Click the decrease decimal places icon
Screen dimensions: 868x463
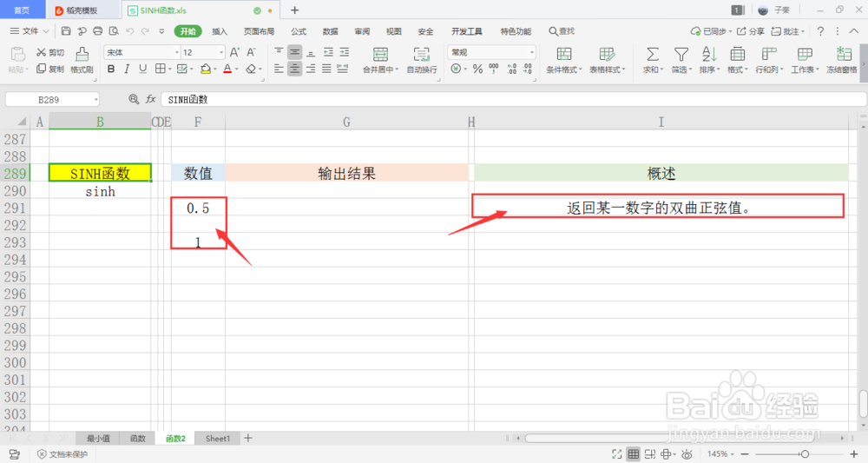pyautogui.click(x=528, y=69)
